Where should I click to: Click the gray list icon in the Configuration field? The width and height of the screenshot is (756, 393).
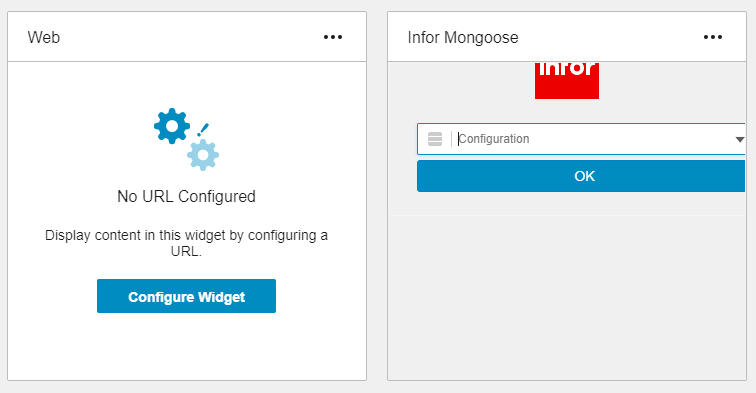pyautogui.click(x=435, y=139)
